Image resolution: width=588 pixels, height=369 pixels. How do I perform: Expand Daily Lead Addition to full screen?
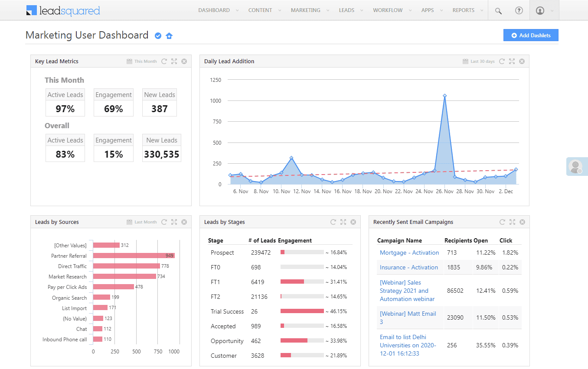(512, 61)
